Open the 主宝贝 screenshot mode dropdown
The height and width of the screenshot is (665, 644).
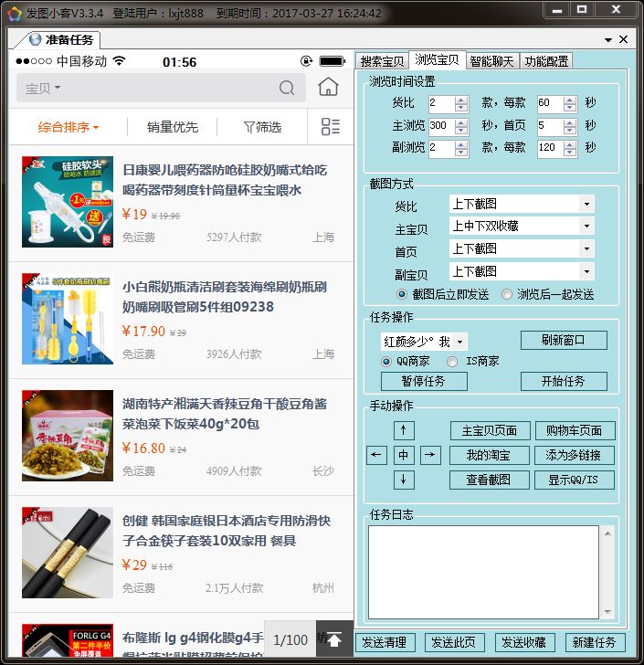coord(586,226)
